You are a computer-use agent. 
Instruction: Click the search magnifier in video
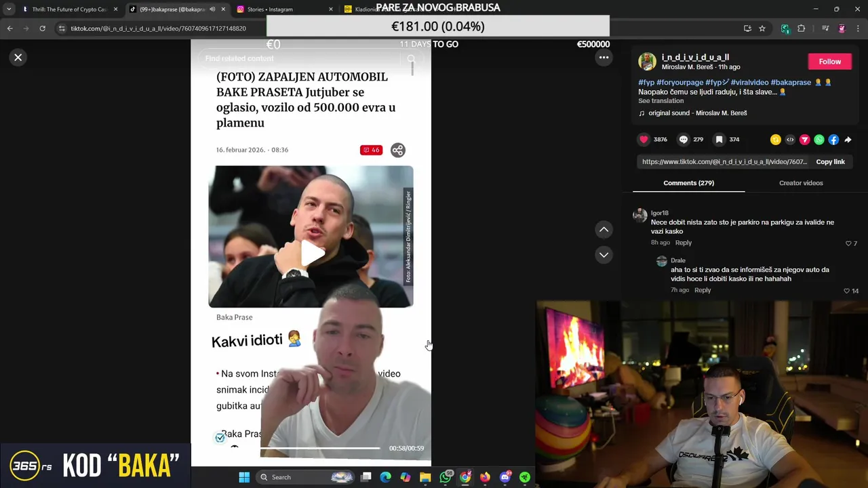point(411,59)
